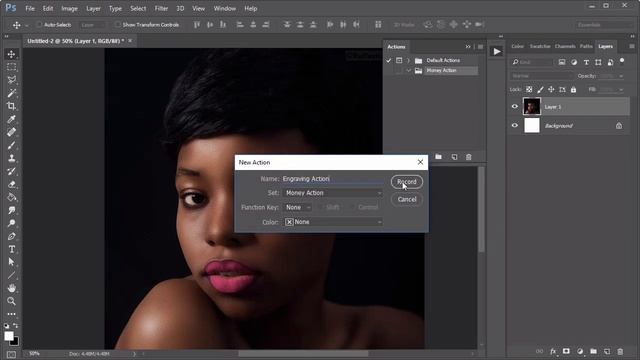Select the History Brush tool

click(x=11, y=171)
